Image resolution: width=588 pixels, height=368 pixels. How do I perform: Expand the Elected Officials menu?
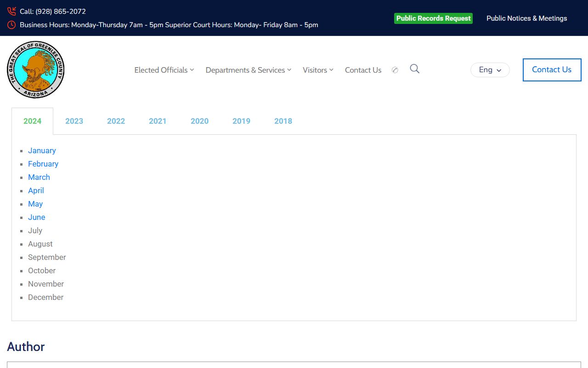164,70
